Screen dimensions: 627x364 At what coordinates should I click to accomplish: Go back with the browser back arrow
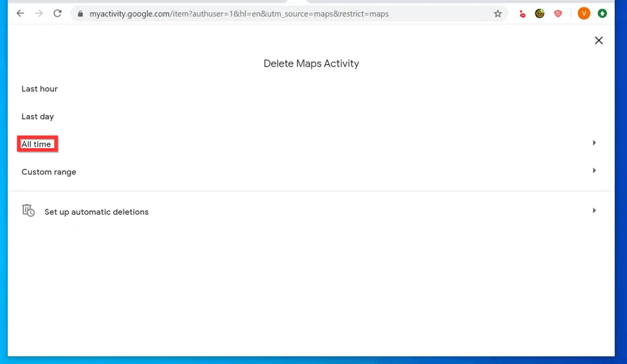click(x=20, y=13)
